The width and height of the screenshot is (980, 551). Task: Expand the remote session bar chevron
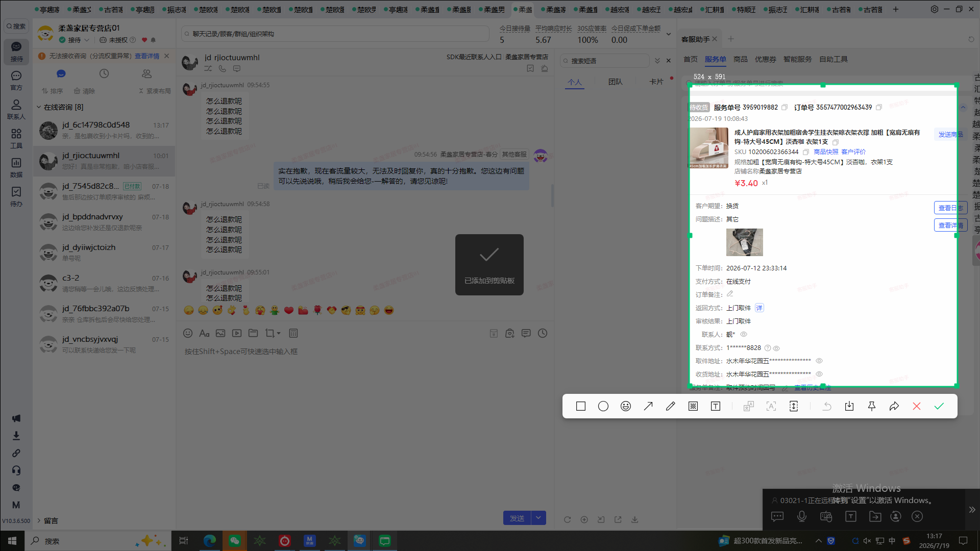972,510
